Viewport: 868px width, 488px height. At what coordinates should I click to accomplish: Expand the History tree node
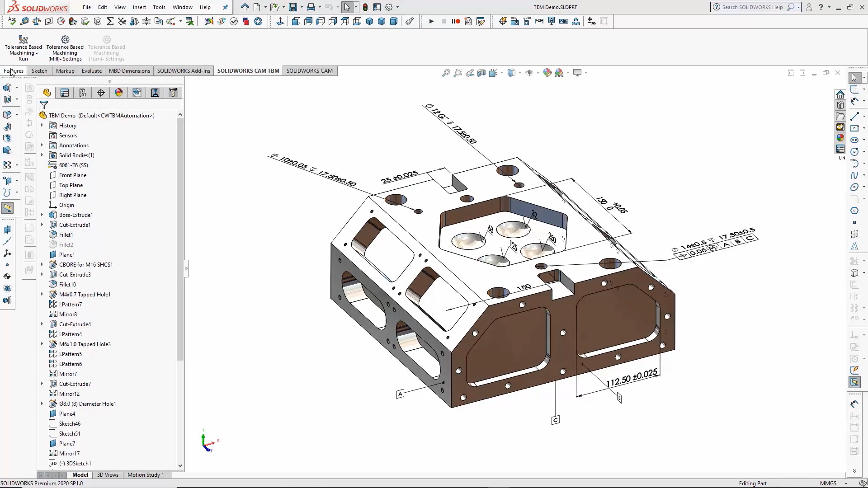click(42, 125)
